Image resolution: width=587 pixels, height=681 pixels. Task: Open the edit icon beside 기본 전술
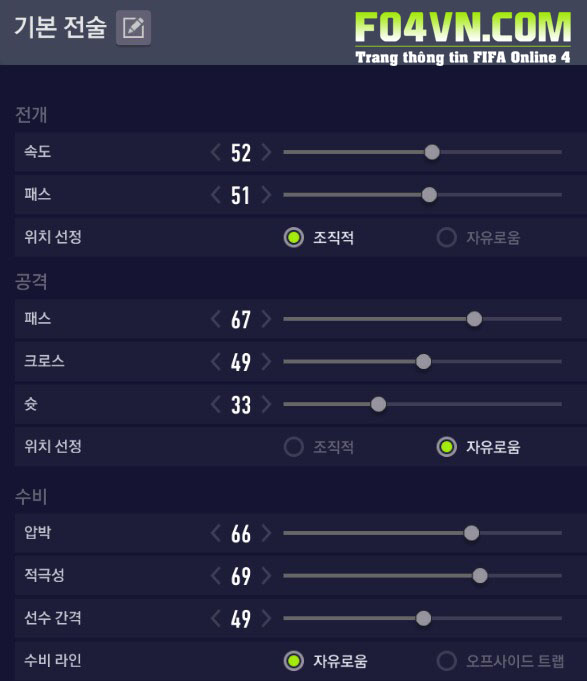[x=133, y=28]
